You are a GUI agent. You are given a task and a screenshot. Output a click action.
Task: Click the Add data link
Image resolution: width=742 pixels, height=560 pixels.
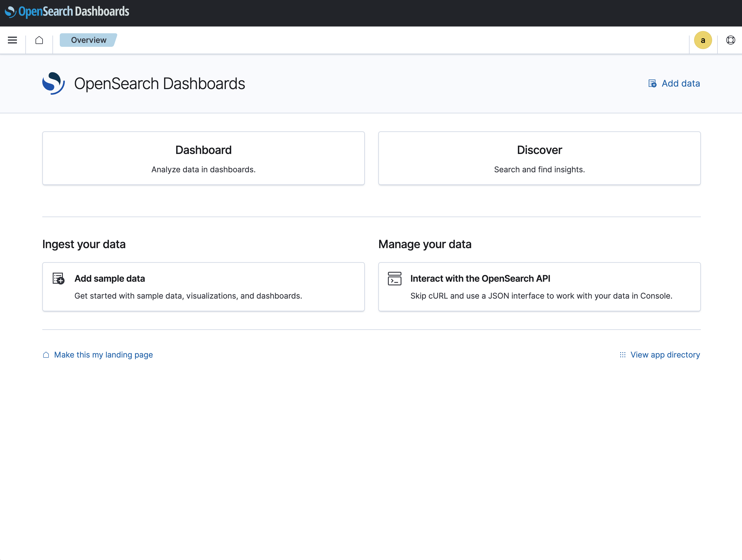coord(680,83)
